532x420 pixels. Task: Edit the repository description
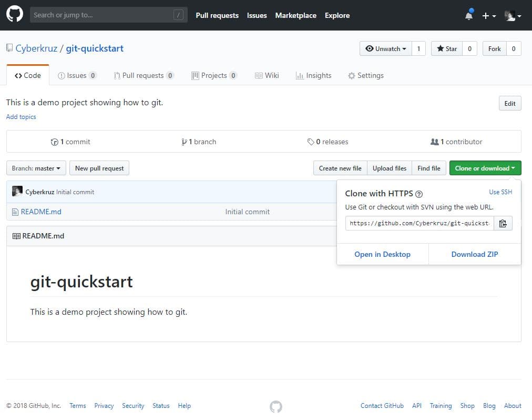(x=509, y=103)
